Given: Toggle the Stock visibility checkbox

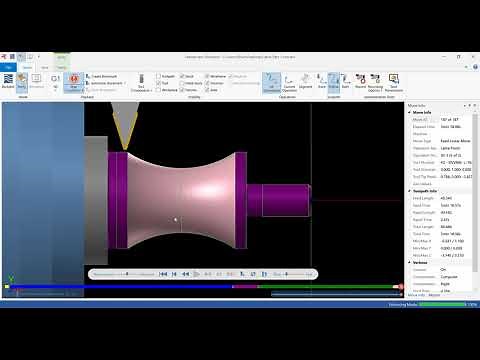Looking at the screenshot, I should tap(182, 76).
